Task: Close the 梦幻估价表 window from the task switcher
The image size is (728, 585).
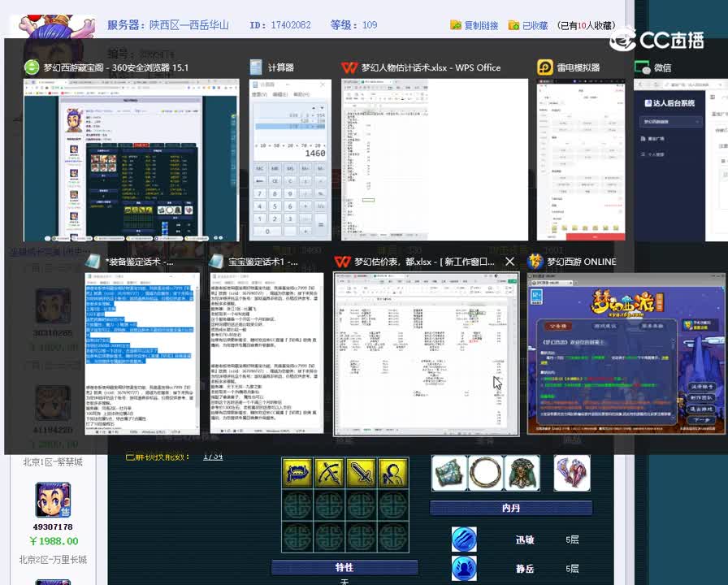Action: 509,262
